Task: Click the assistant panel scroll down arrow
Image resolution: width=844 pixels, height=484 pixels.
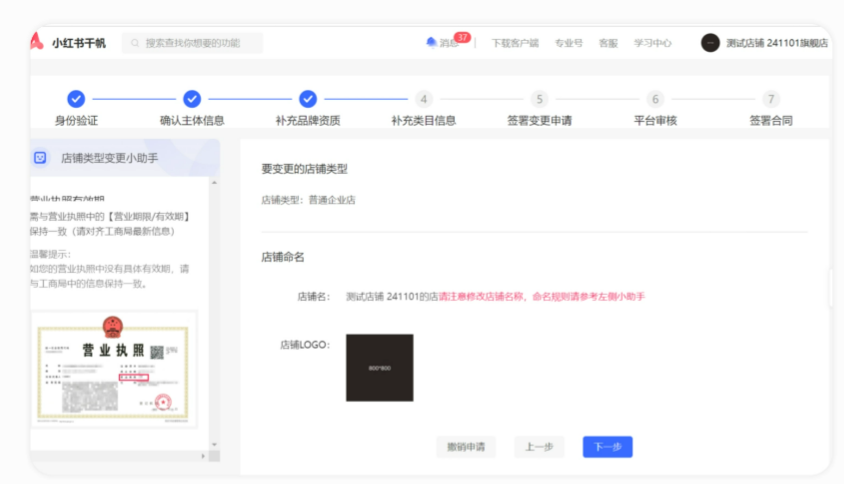Action: [x=214, y=445]
